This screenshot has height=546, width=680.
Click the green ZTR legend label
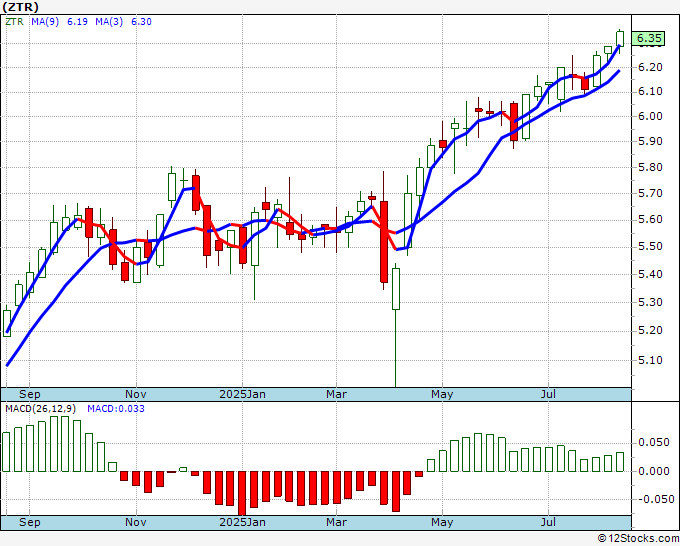click(x=14, y=22)
